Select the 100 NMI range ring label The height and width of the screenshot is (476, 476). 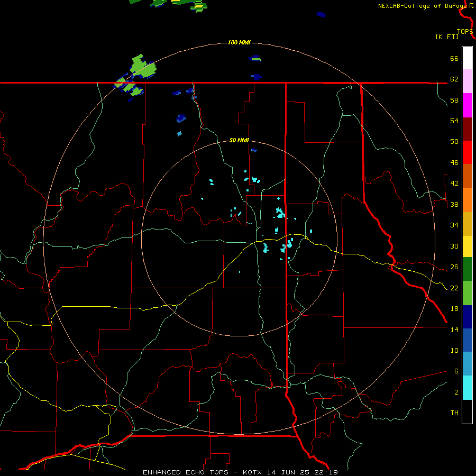pos(239,42)
